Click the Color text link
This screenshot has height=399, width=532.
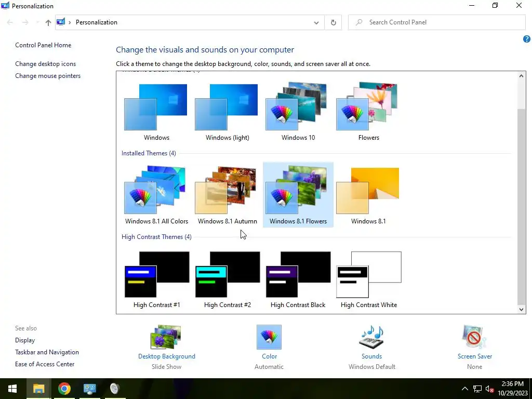tap(270, 356)
